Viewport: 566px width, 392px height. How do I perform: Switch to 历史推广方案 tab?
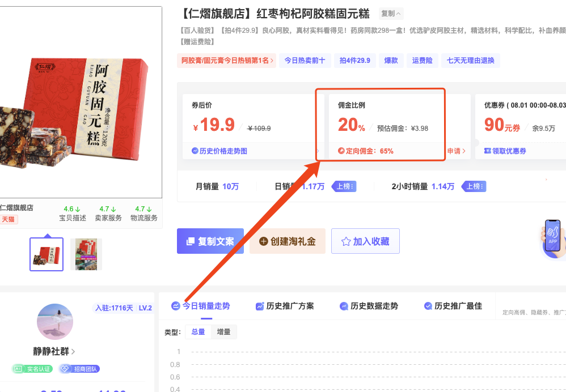pos(285,306)
